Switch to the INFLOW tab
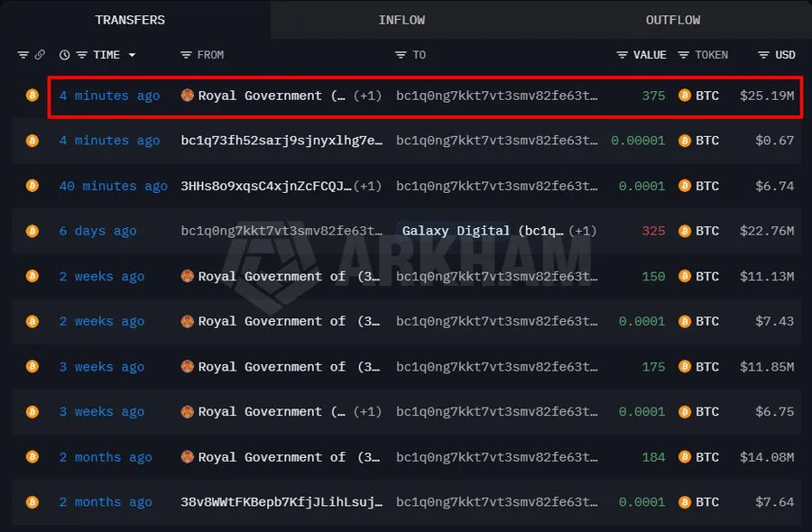Screen dimensions: 812x532 401,19
